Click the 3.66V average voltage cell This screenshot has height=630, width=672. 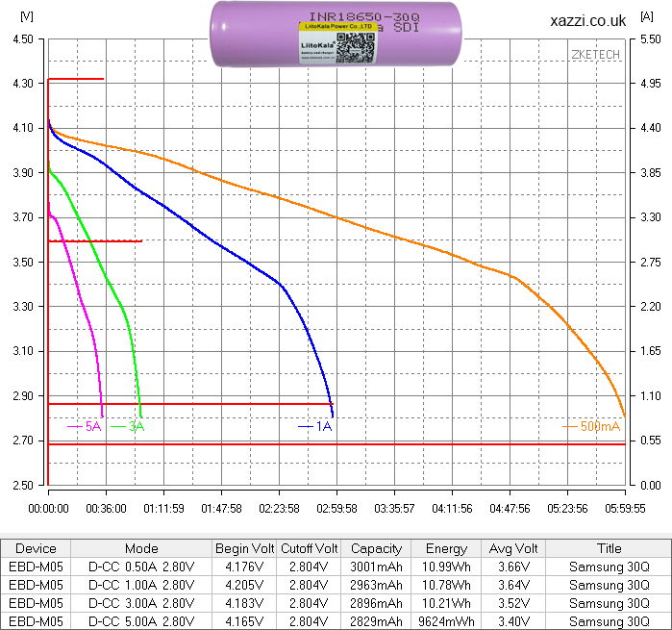click(x=513, y=567)
